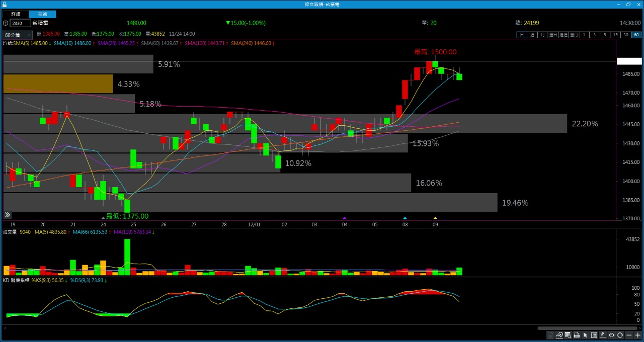This screenshot has width=644, height=342.
Task: Open the 60分鐘 timeframe dropdown
Action: (18, 35)
